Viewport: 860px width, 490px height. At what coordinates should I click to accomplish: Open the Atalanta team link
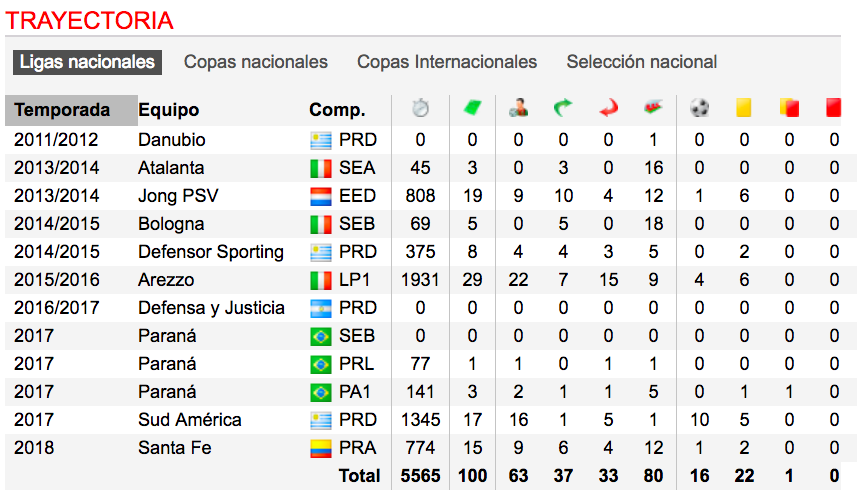point(171,168)
